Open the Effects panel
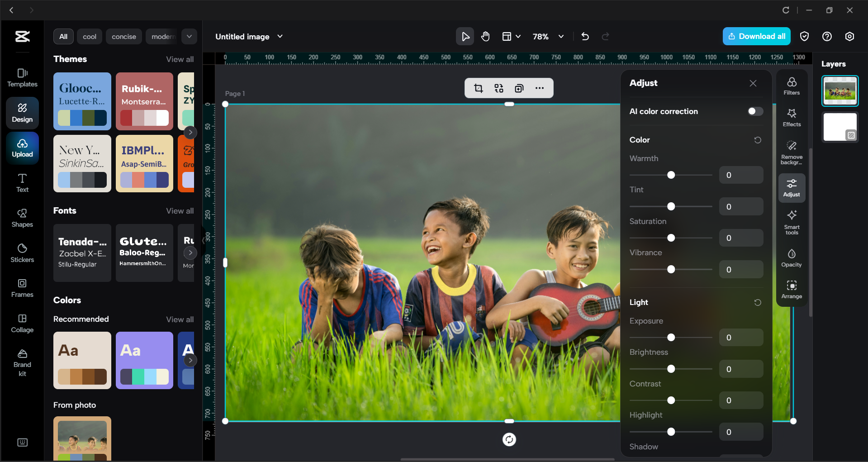Image resolution: width=868 pixels, height=462 pixels. coord(792,117)
